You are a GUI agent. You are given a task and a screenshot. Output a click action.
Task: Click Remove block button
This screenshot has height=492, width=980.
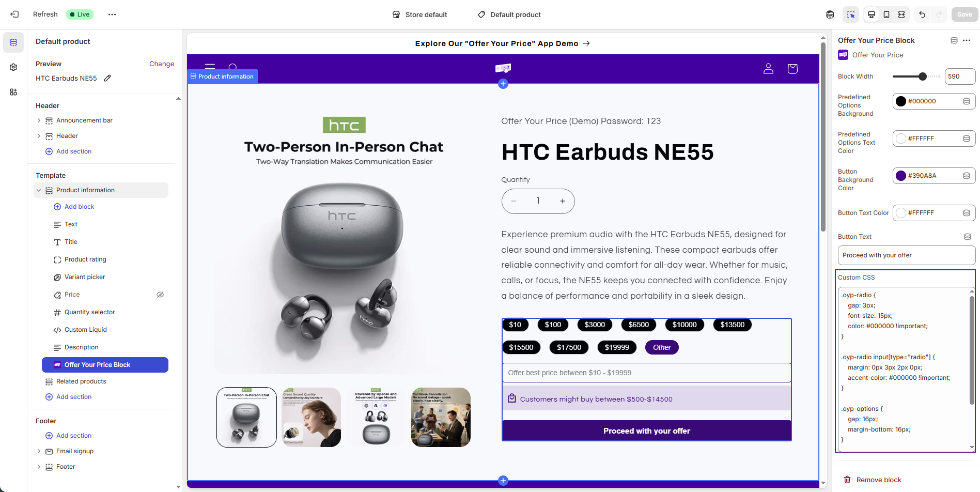pyautogui.click(x=873, y=480)
